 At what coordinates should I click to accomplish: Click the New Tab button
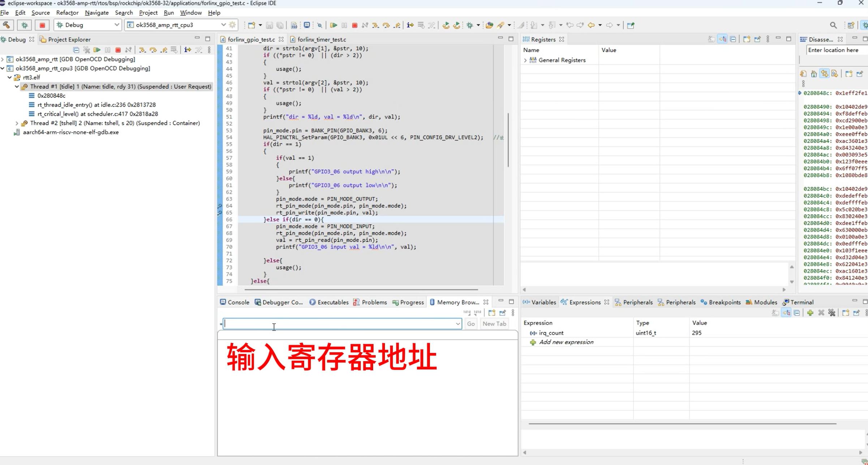[x=494, y=324]
